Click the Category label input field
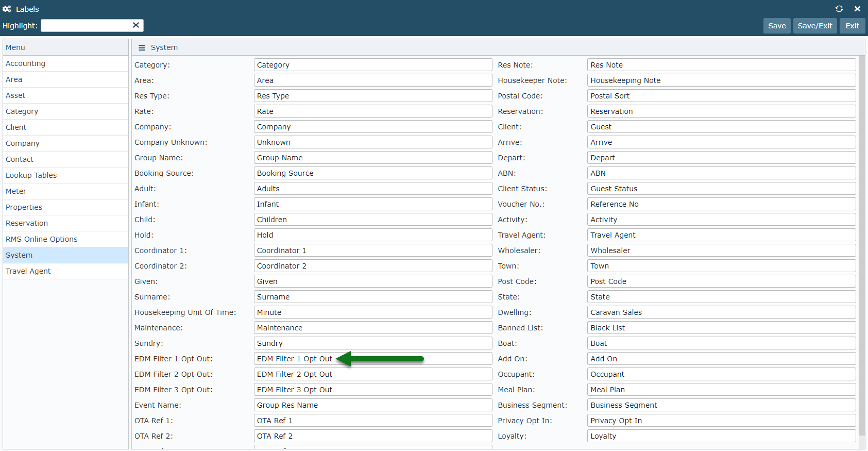868x451 pixels. click(373, 65)
